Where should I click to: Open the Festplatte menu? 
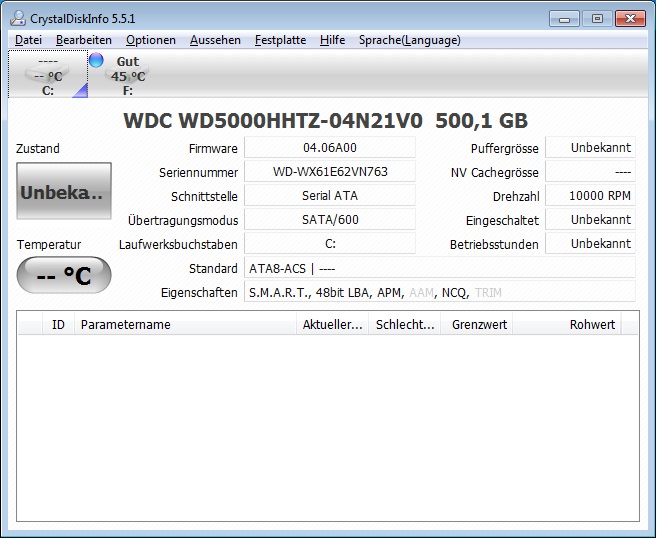pyautogui.click(x=280, y=40)
